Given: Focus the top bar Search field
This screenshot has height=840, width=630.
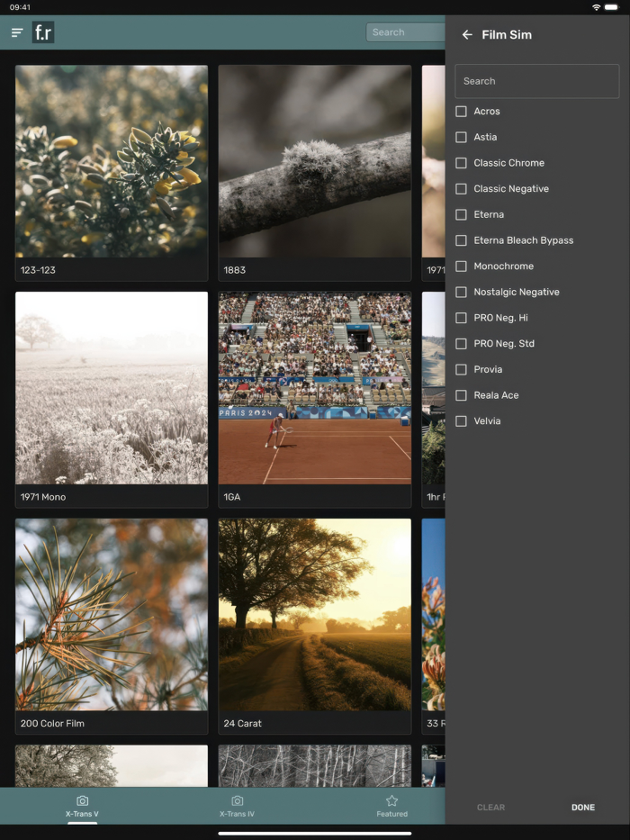Looking at the screenshot, I should [406, 32].
